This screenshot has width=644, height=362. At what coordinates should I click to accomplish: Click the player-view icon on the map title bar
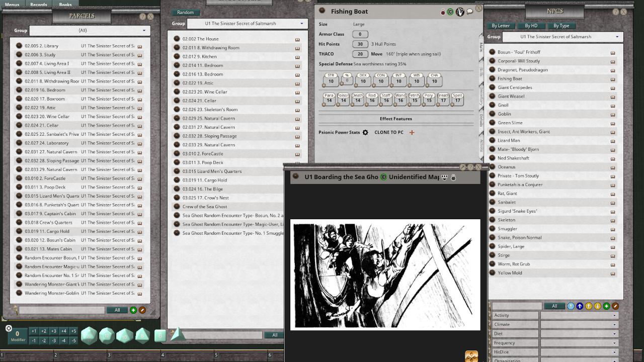(444, 177)
